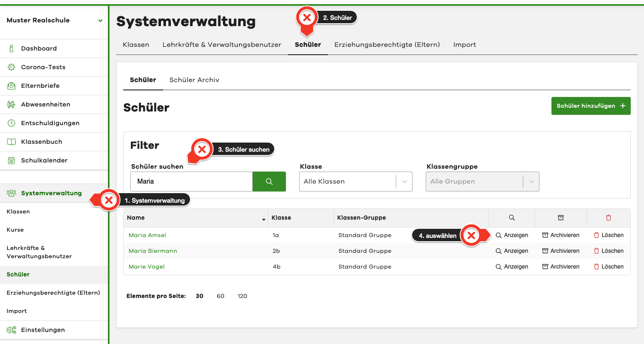Viewport: 644px width, 344px height.
Task: Open Erziehungsberechtigte (Eltern) top tab
Action: click(x=387, y=45)
